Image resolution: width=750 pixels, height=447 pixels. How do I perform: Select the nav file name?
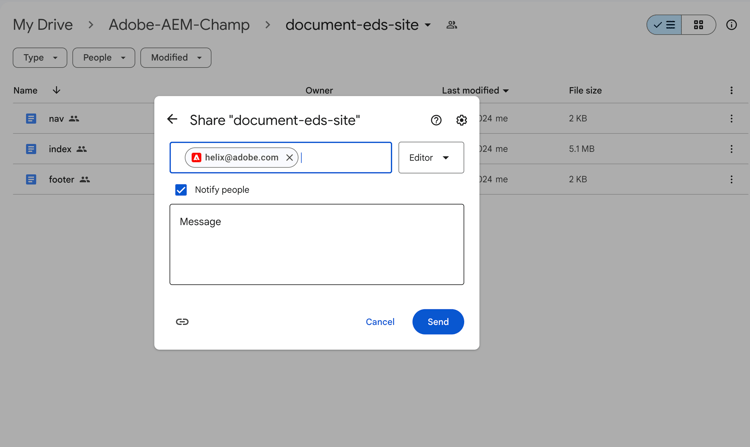(56, 119)
